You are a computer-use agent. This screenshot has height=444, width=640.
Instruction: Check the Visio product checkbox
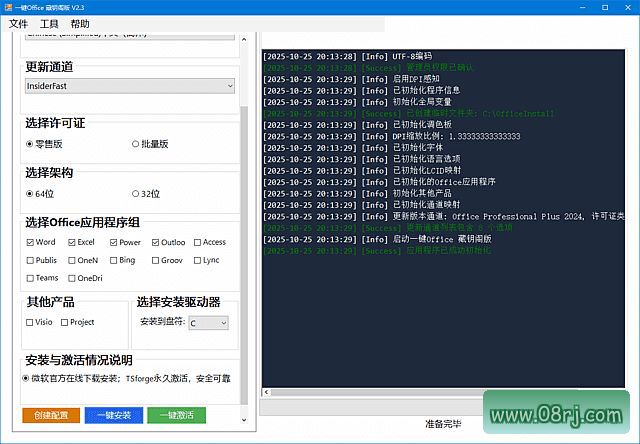pos(30,323)
